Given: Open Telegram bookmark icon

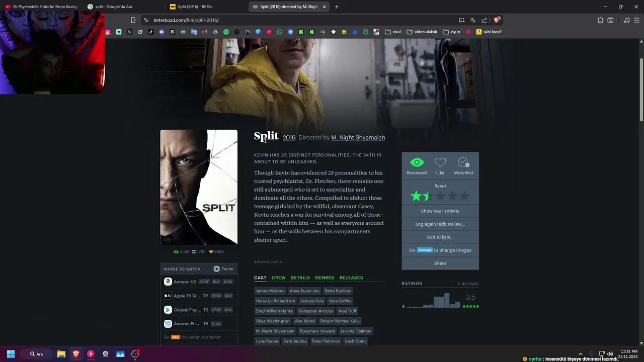Looking at the screenshot, I should (290, 32).
